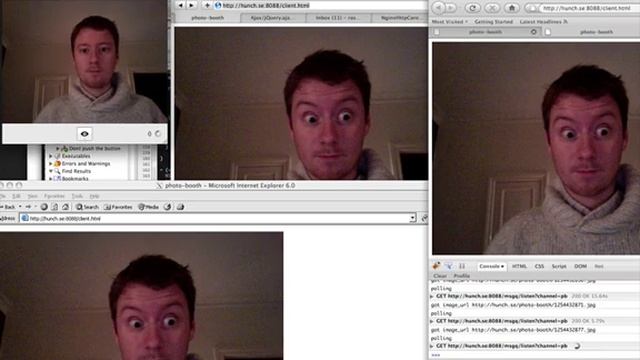Image resolution: width=640 pixels, height=360 pixels.
Task: Click Clear in the Firebug console
Action: coord(440,276)
